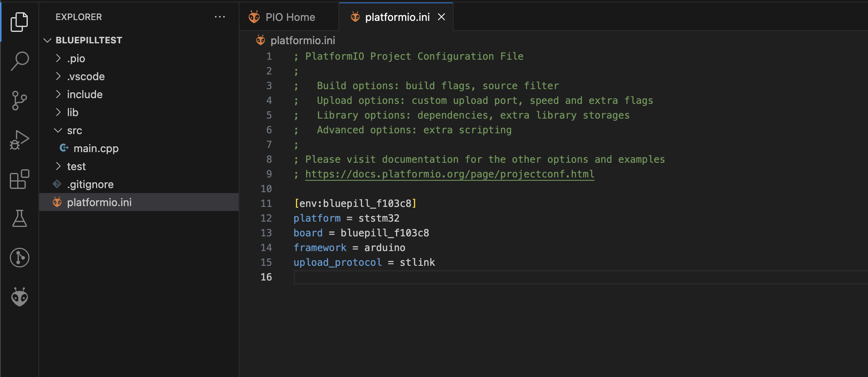Open the Extensions marketplace icon
This screenshot has width=868, height=377.
coord(19,179)
